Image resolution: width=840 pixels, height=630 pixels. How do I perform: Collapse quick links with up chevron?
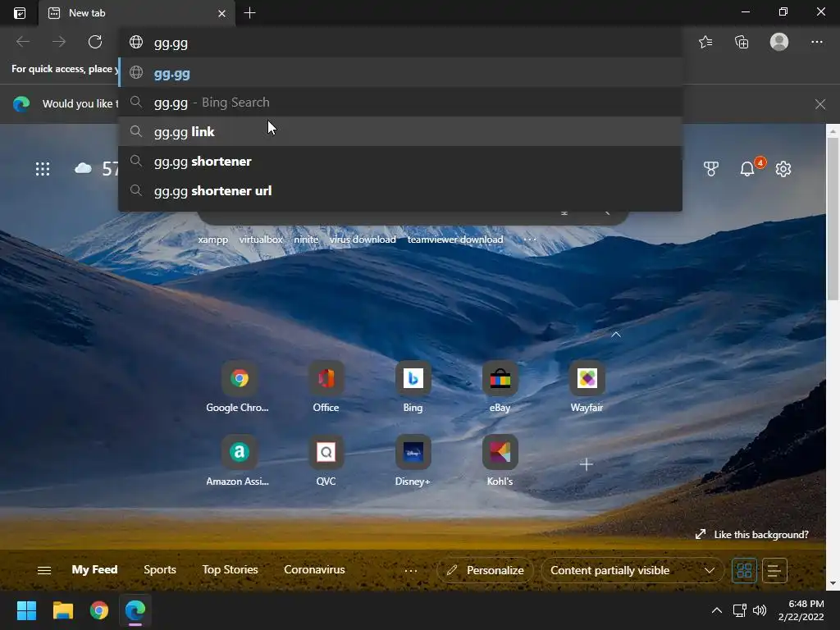pyautogui.click(x=616, y=335)
